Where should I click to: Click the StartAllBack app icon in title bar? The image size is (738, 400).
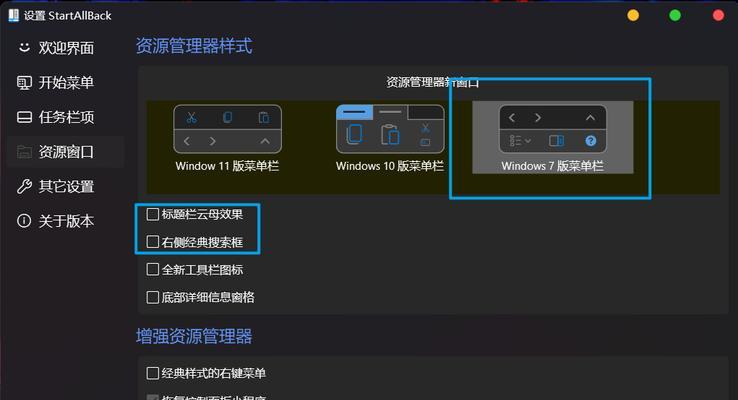14,16
